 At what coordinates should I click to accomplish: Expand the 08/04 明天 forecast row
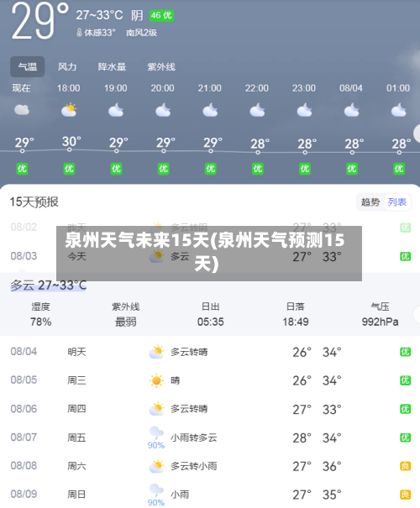tap(210, 352)
